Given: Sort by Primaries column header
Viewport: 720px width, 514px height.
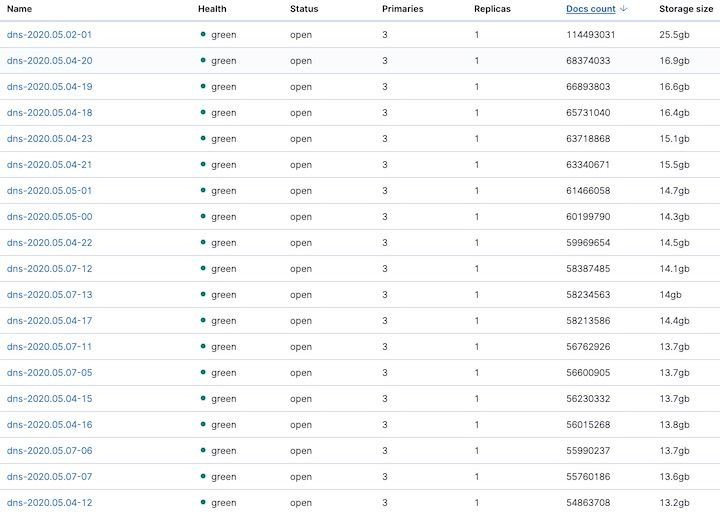Looking at the screenshot, I should pos(402,9).
